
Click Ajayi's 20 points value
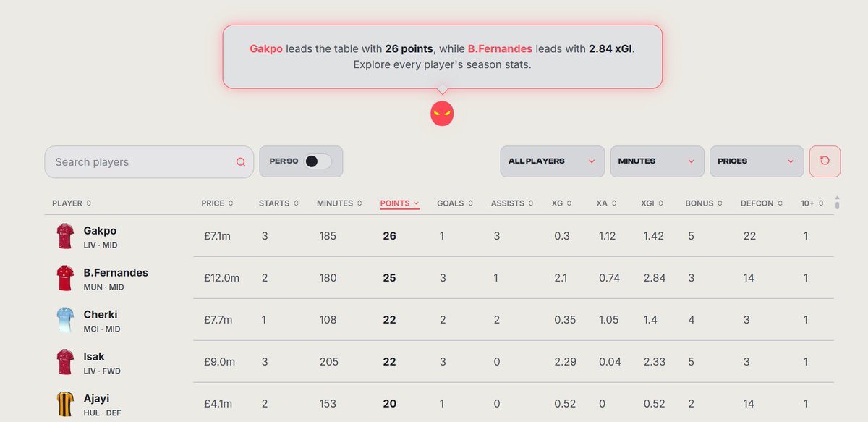coord(390,404)
